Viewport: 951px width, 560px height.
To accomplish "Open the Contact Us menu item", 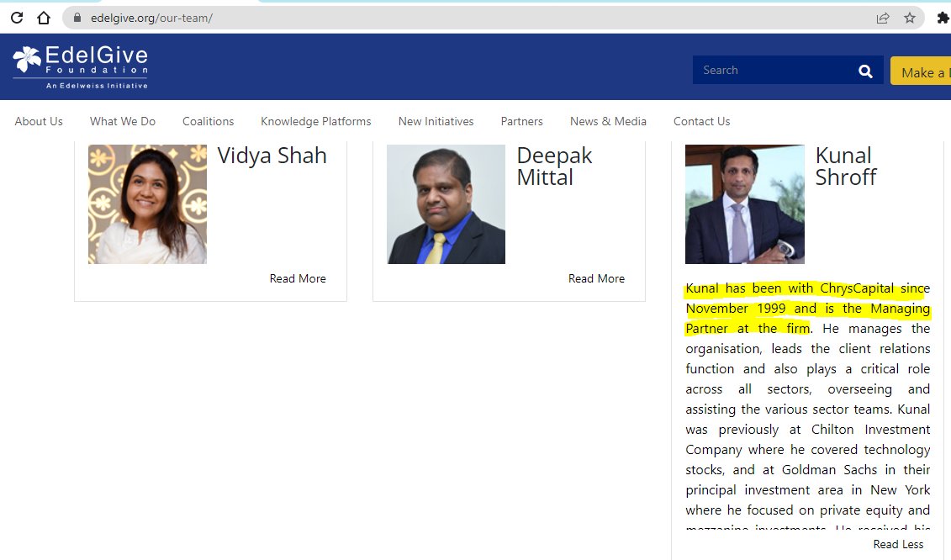I will pos(702,121).
